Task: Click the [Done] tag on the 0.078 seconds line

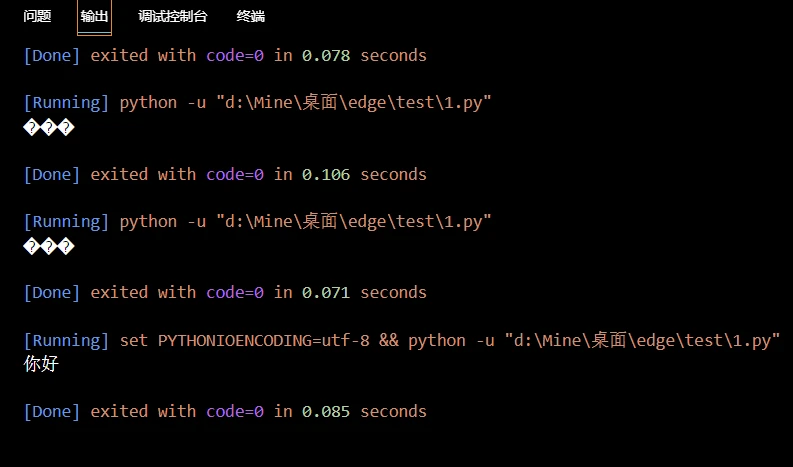Action: (52, 55)
